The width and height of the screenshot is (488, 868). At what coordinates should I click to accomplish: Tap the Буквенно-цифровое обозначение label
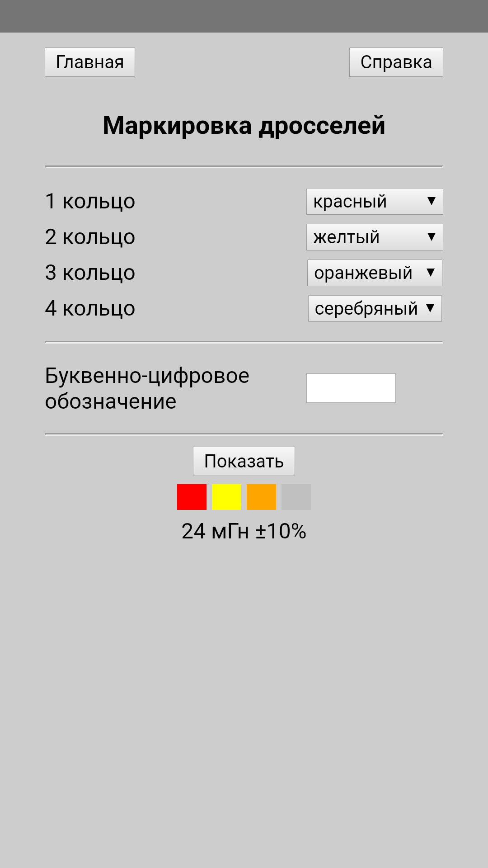coord(147,388)
